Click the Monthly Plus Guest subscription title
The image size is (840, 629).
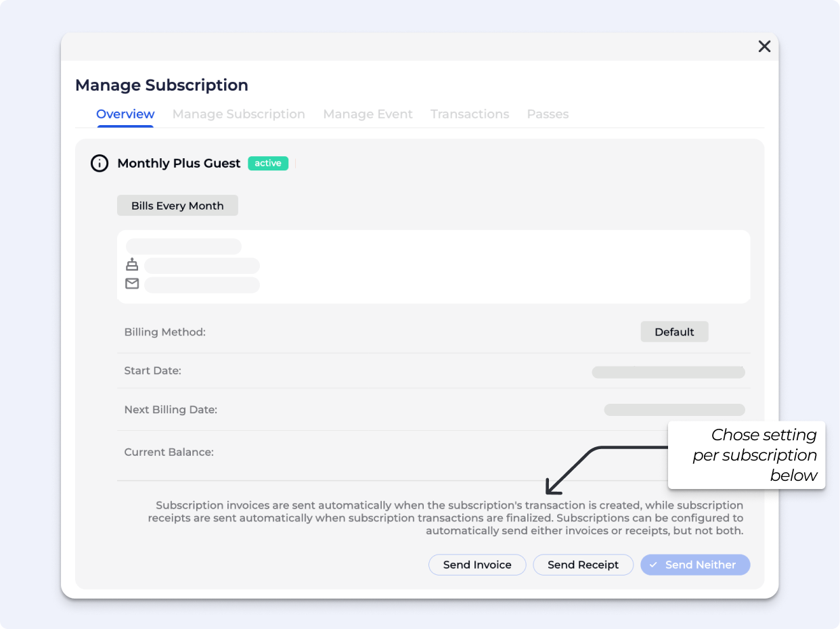(x=179, y=164)
